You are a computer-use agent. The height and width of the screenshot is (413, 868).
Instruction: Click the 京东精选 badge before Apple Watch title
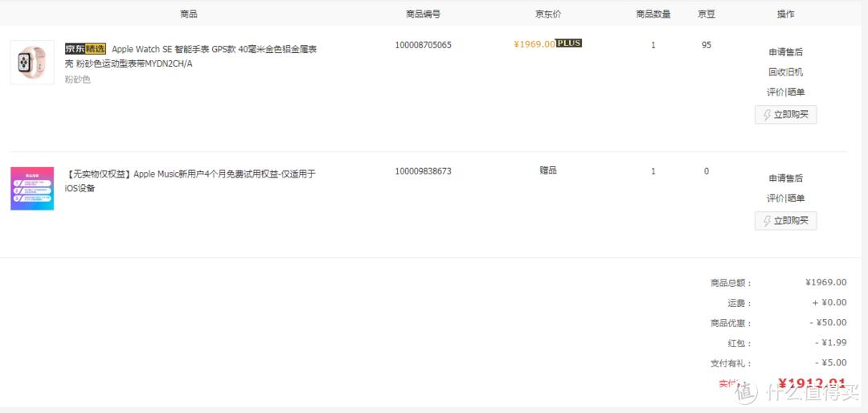click(x=85, y=48)
